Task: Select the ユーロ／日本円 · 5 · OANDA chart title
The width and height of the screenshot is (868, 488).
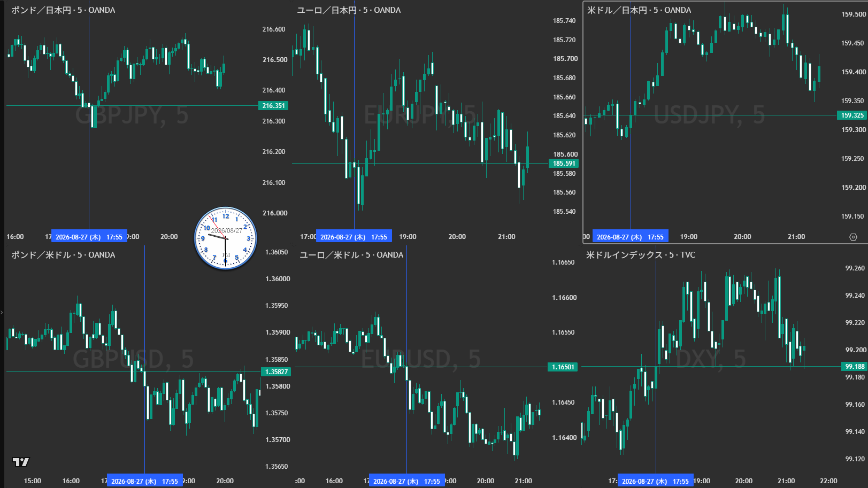Action: point(349,10)
